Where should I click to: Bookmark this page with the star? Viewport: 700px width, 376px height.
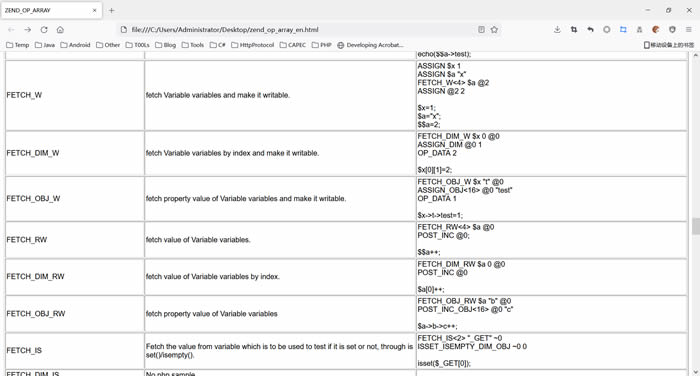[494, 29]
